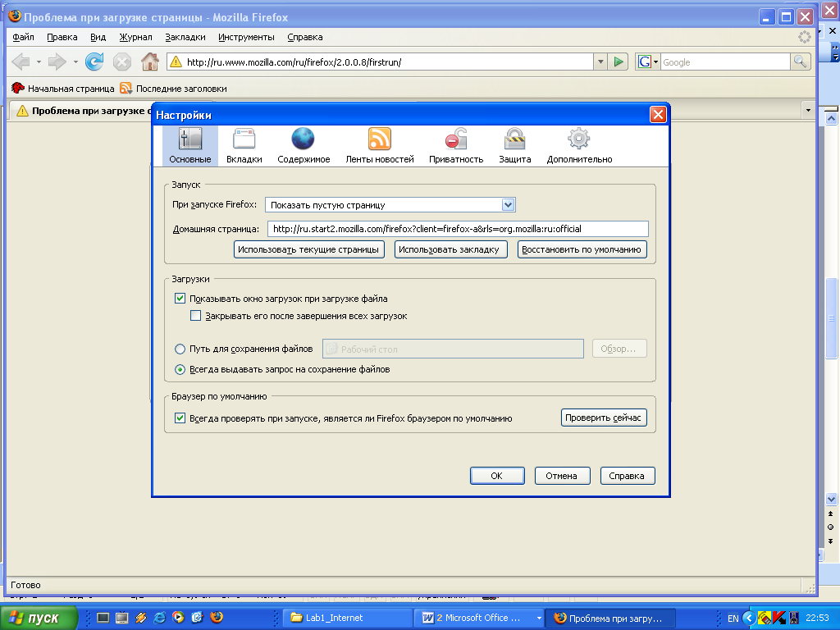Click Word window scrollbar down arrow
The image size is (840, 630).
coord(831,500)
